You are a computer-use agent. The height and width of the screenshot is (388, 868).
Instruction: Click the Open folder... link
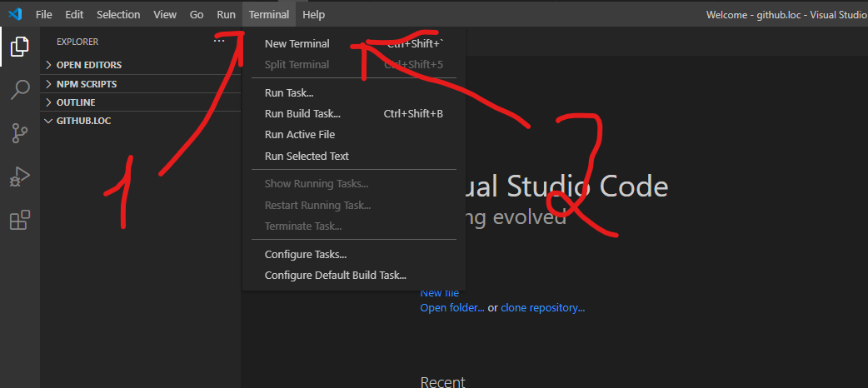point(452,308)
